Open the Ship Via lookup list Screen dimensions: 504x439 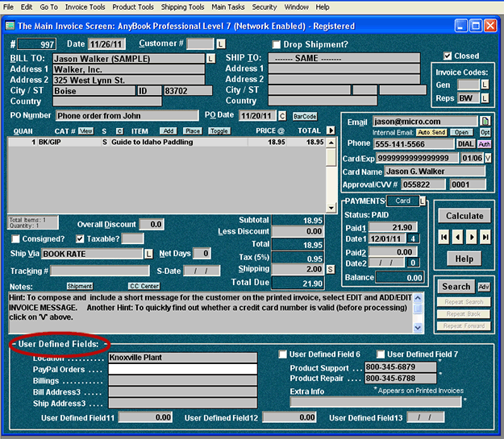tap(148, 254)
